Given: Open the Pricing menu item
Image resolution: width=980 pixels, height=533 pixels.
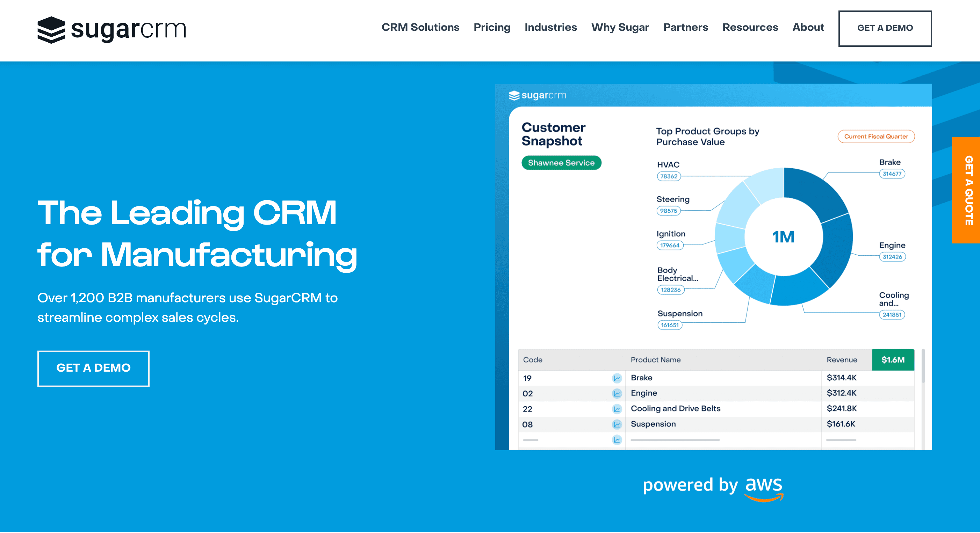Looking at the screenshot, I should click(x=491, y=27).
